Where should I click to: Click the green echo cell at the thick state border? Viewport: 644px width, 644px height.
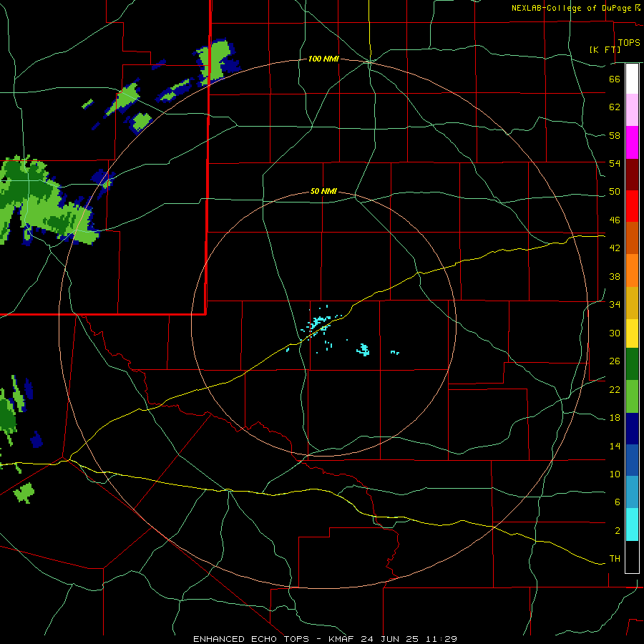(216, 60)
